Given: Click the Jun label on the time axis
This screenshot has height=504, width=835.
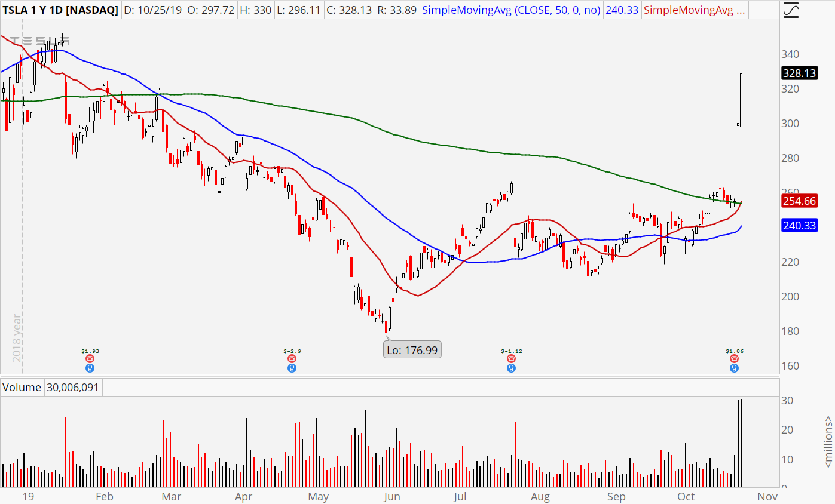Looking at the screenshot, I should click(391, 496).
